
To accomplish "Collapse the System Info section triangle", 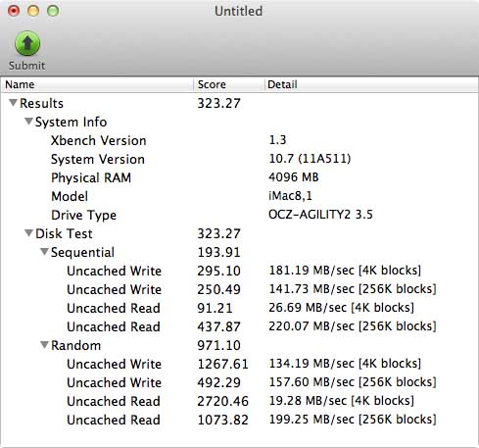I will 28,122.
